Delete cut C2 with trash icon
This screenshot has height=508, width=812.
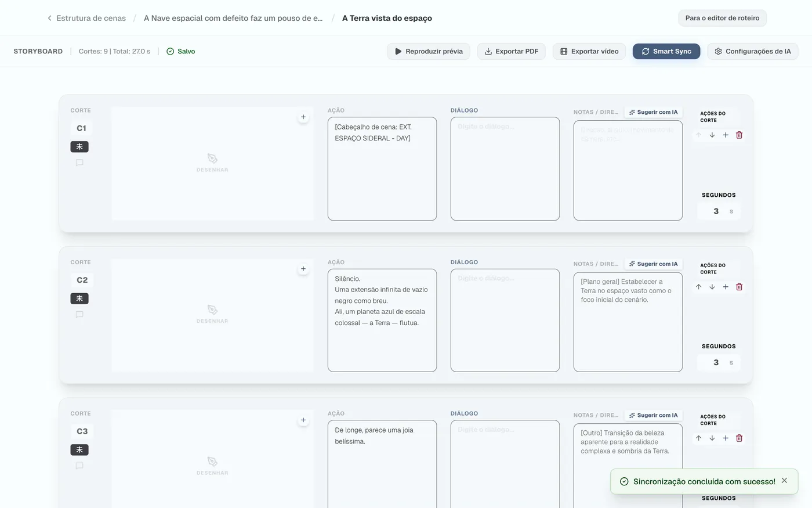pyautogui.click(x=739, y=287)
